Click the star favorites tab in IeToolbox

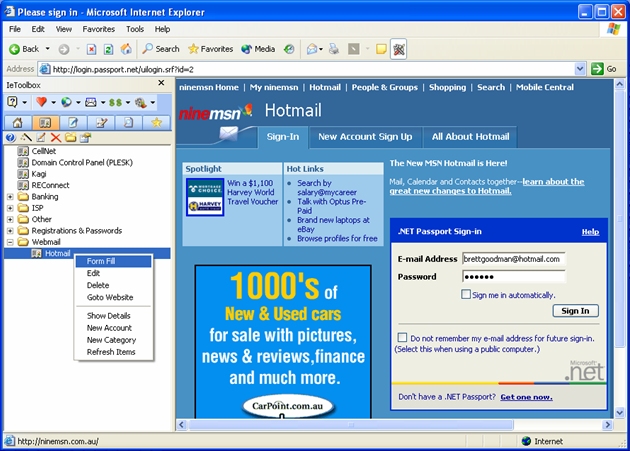click(x=156, y=122)
